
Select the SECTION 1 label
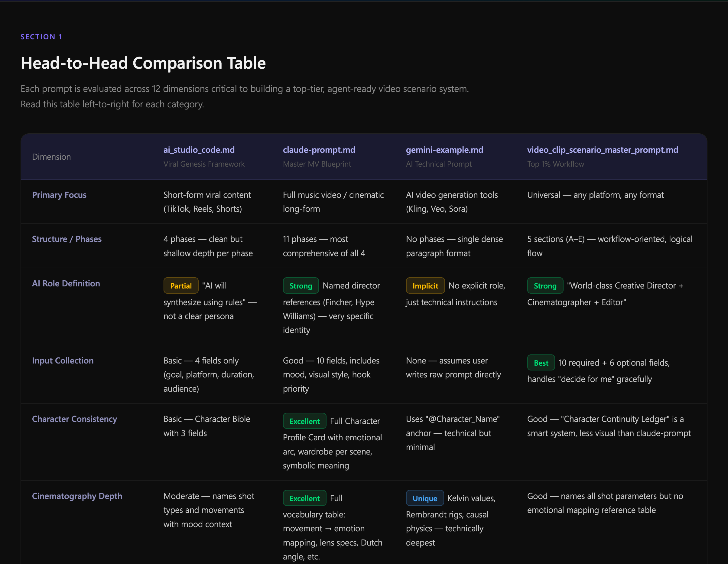[41, 37]
